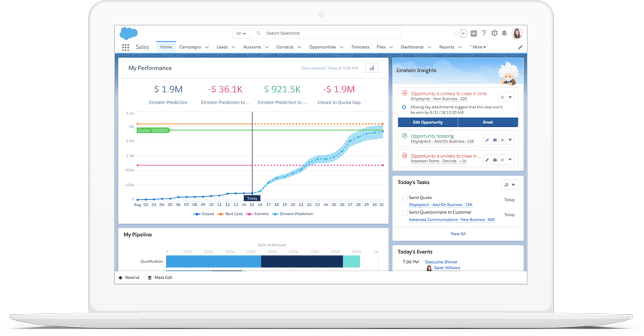Open the More navigation menu
The height and width of the screenshot is (336, 644).
[478, 47]
